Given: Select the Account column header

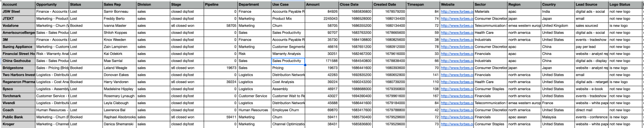Looking at the screenshot, I should [x=18, y=5].
